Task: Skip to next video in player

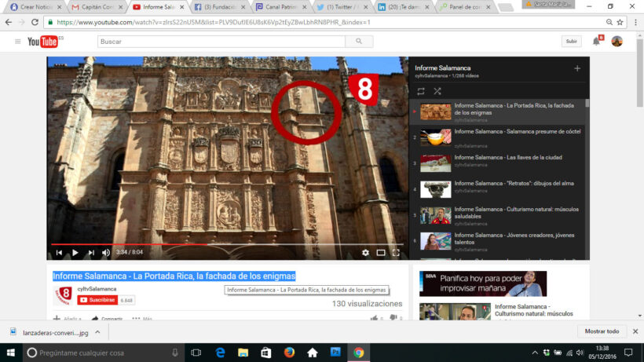Action: (91, 252)
